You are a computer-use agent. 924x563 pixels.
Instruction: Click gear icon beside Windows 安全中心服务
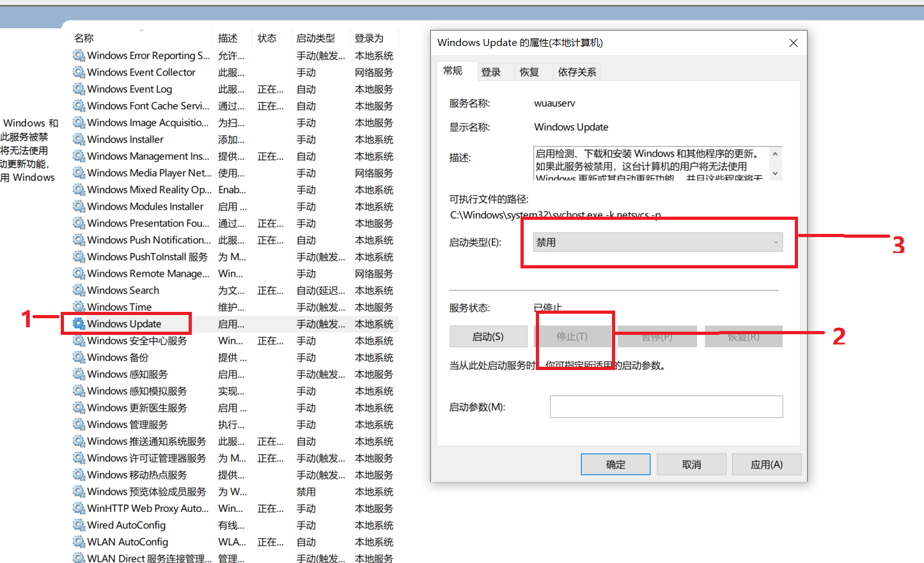point(79,341)
